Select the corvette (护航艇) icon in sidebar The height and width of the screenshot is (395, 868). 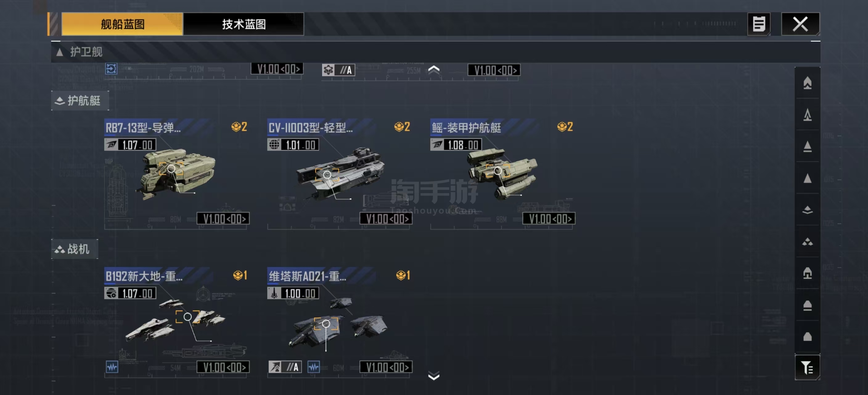click(807, 210)
